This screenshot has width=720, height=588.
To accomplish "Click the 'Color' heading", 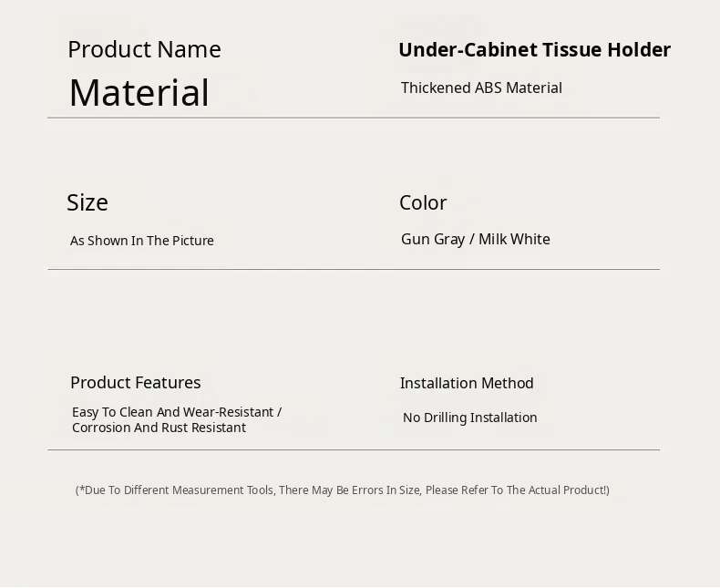I will coord(423,202).
